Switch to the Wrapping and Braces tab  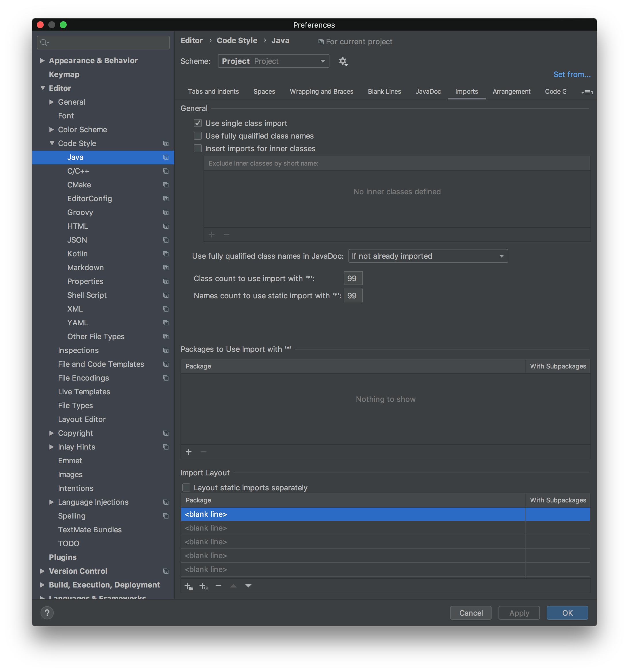(x=321, y=91)
